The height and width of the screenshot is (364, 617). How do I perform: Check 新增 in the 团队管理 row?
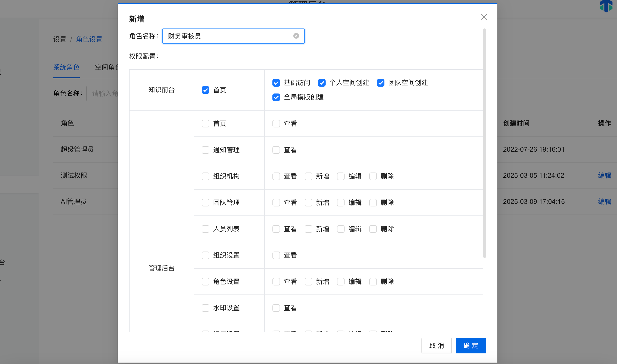pyautogui.click(x=308, y=203)
